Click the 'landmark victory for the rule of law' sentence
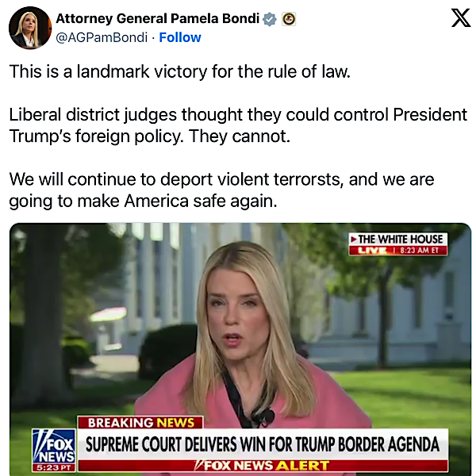 (180, 71)
